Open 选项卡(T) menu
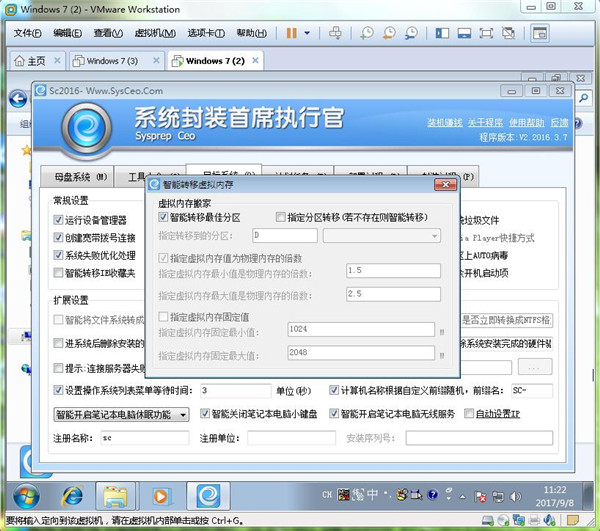The height and width of the screenshot is (531, 600). click(x=206, y=33)
